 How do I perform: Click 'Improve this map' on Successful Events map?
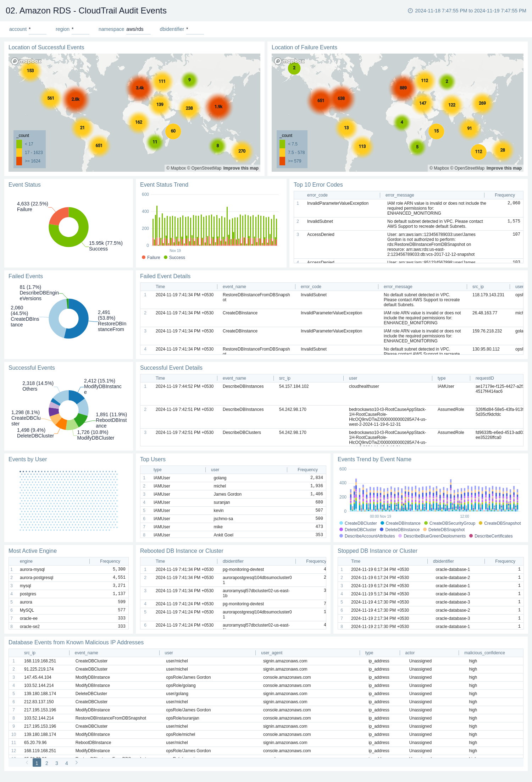(241, 168)
